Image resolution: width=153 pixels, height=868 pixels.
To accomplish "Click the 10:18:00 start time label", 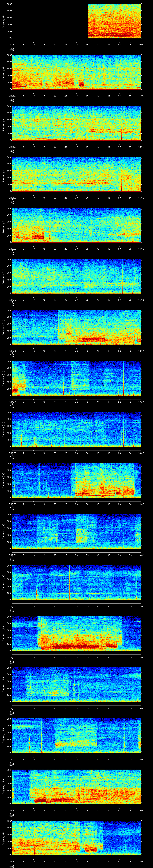I will pyautogui.click(x=12, y=504).
